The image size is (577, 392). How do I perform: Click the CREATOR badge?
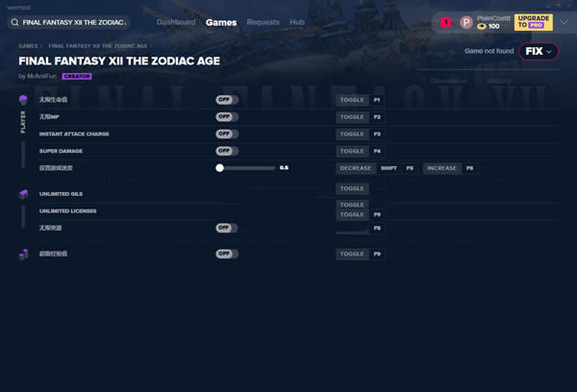pyautogui.click(x=77, y=76)
